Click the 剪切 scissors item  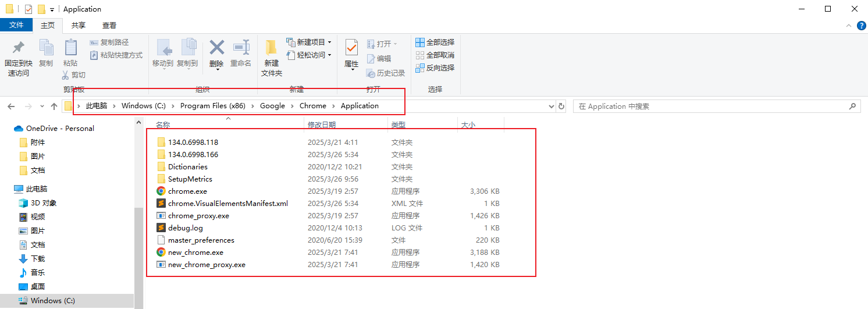coord(74,75)
